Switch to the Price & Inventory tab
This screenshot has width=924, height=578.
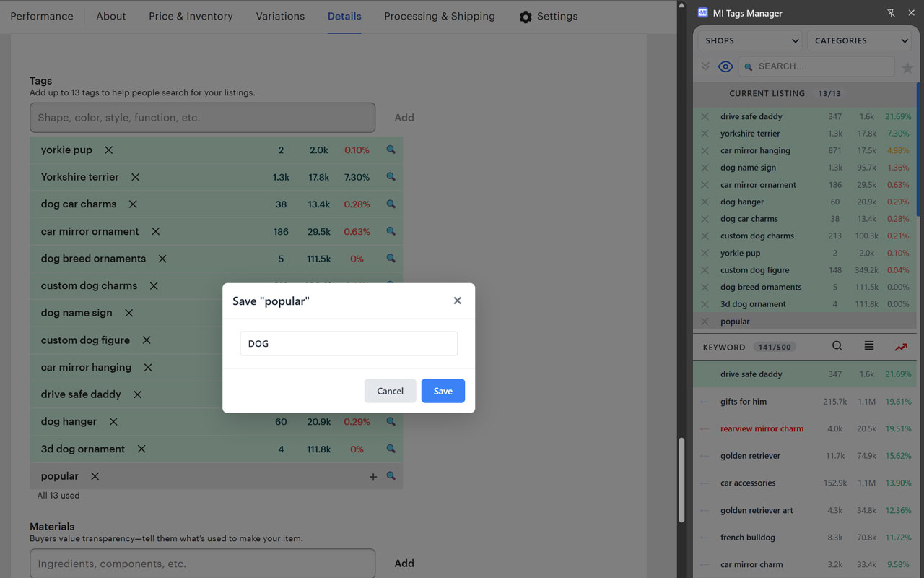tap(191, 16)
